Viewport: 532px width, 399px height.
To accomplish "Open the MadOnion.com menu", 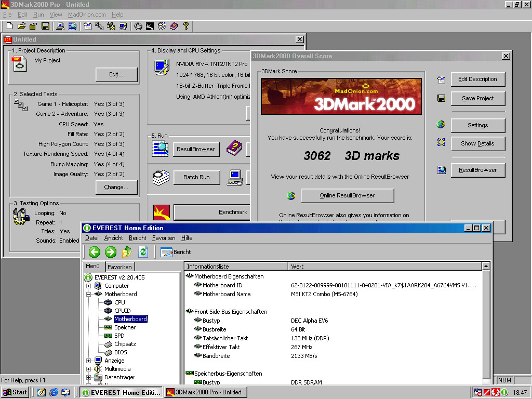I will coord(87,15).
